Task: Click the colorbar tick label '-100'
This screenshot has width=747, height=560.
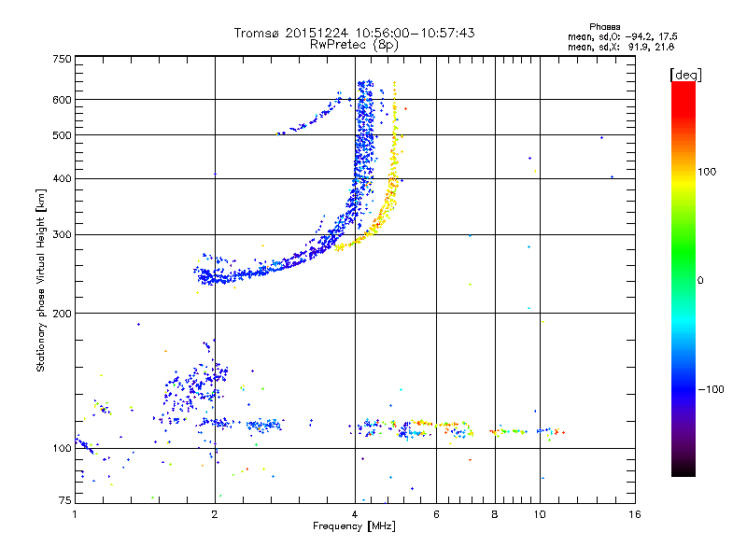Action: pos(711,389)
